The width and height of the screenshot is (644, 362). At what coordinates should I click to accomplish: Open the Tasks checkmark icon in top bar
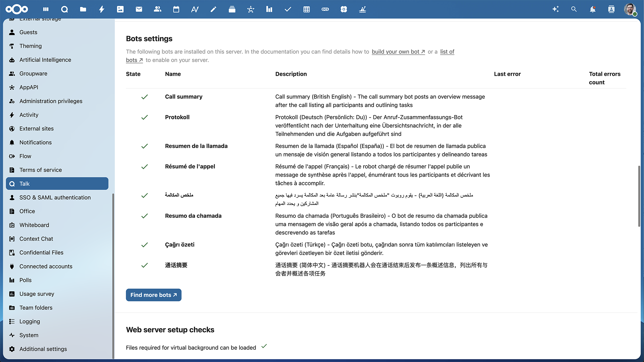click(288, 9)
